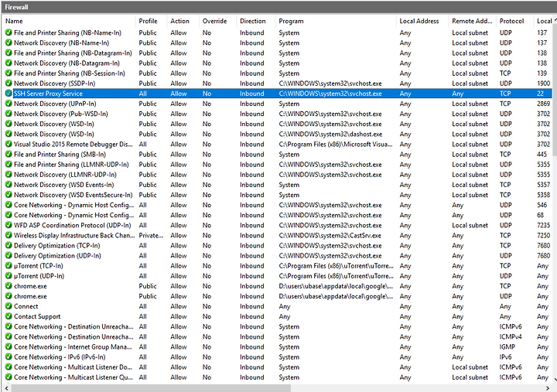557x392 pixels.
Task: Sort by the Protocol column header
Action: point(514,21)
